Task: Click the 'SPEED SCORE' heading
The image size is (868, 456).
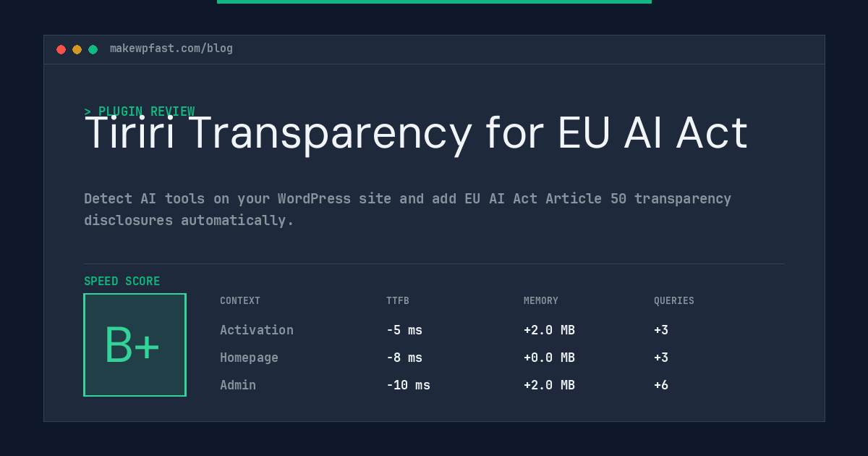Action: point(122,282)
